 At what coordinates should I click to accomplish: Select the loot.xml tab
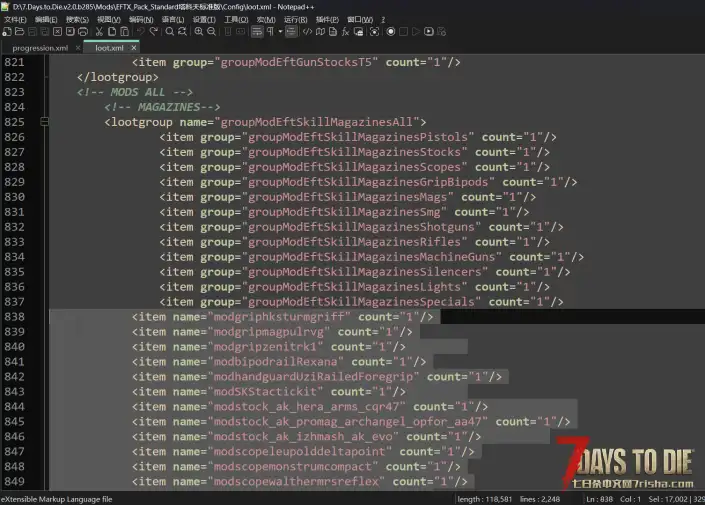pyautogui.click(x=109, y=47)
